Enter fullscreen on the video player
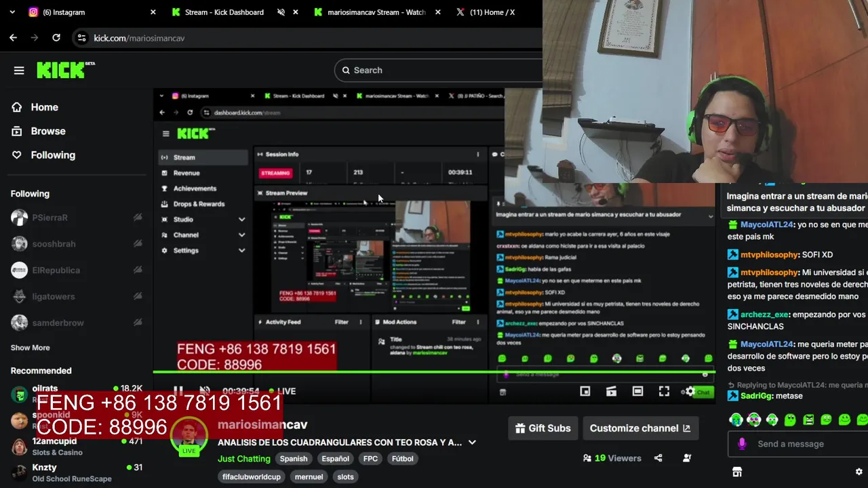Image resolution: width=868 pixels, height=488 pixels. tap(664, 391)
